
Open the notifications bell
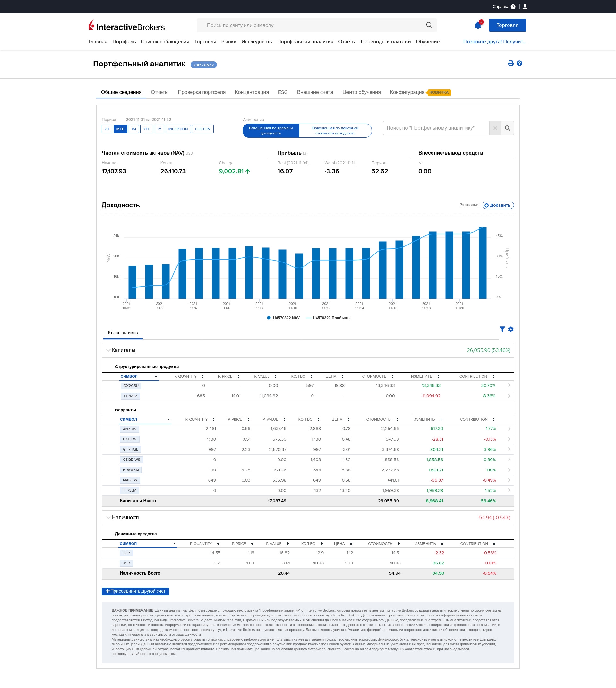point(478,25)
